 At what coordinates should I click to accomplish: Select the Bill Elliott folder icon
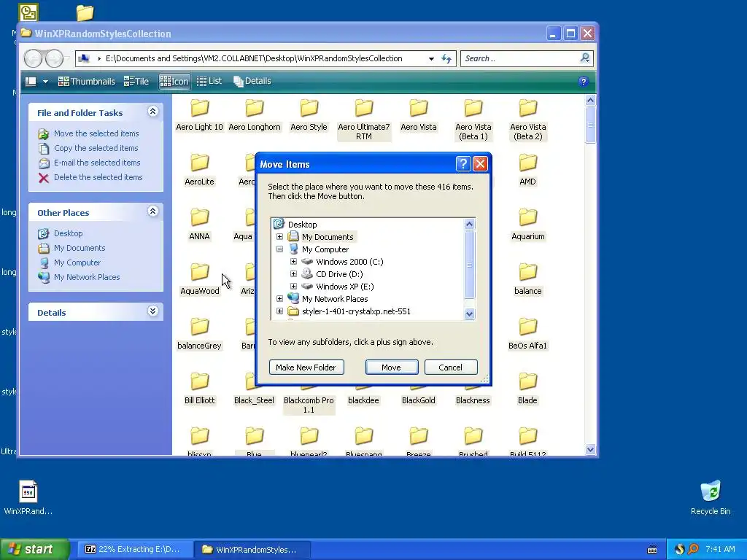200,381
